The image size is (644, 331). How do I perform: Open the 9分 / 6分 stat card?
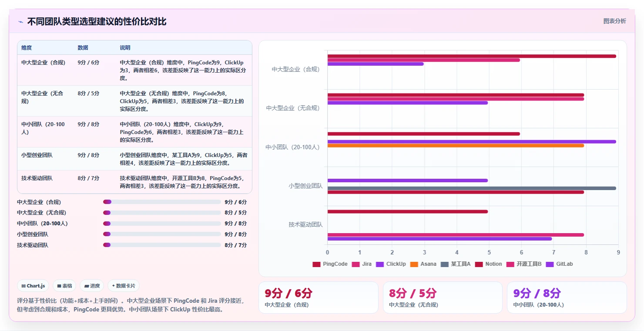[319, 298]
